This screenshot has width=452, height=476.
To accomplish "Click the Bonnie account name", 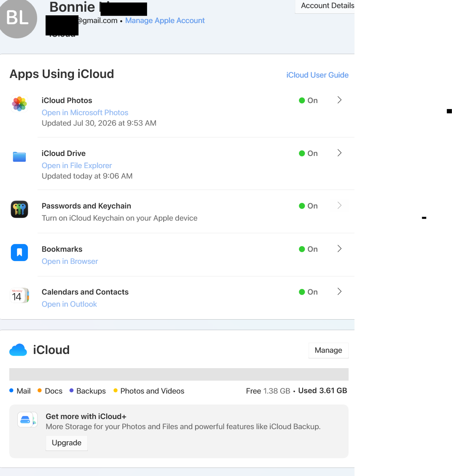I will [x=72, y=7].
